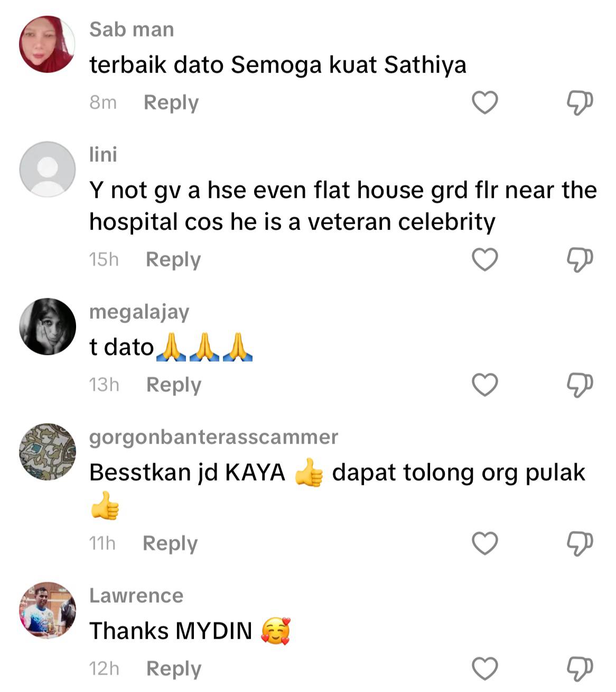
Task: Dislike gorgonbanterasscammer's KAYA comment
Action: pyautogui.click(x=580, y=543)
